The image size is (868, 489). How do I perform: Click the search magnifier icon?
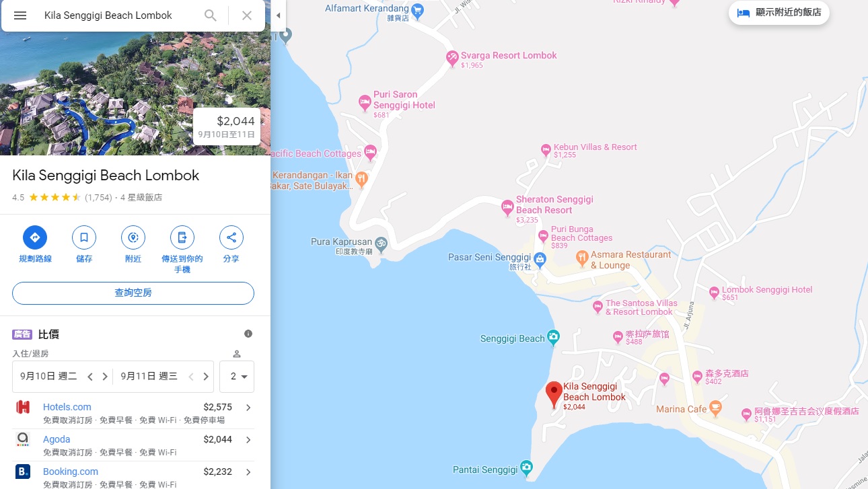pyautogui.click(x=211, y=15)
